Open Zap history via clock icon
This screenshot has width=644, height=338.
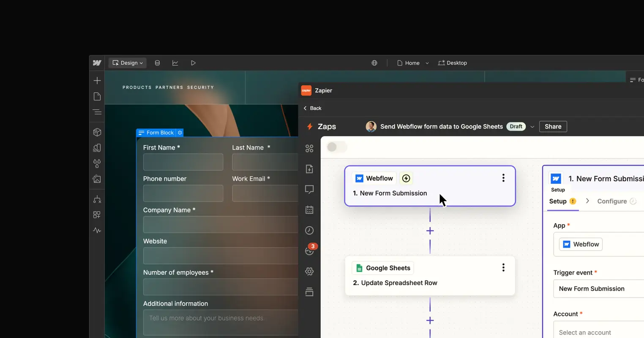pyautogui.click(x=309, y=230)
